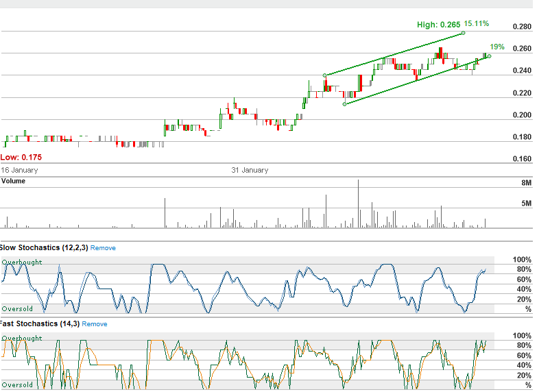
Task: Select upper channel line right endpoint
Action: [464, 33]
